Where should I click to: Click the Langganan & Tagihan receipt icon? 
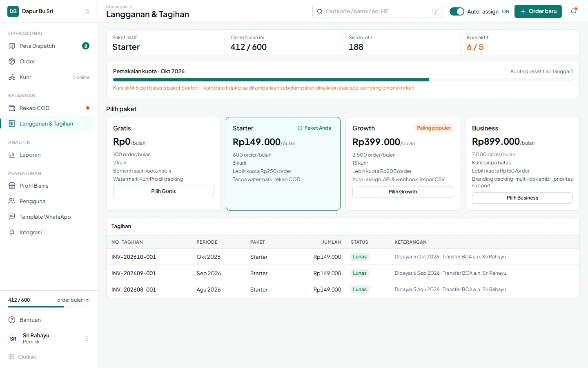[x=12, y=123]
